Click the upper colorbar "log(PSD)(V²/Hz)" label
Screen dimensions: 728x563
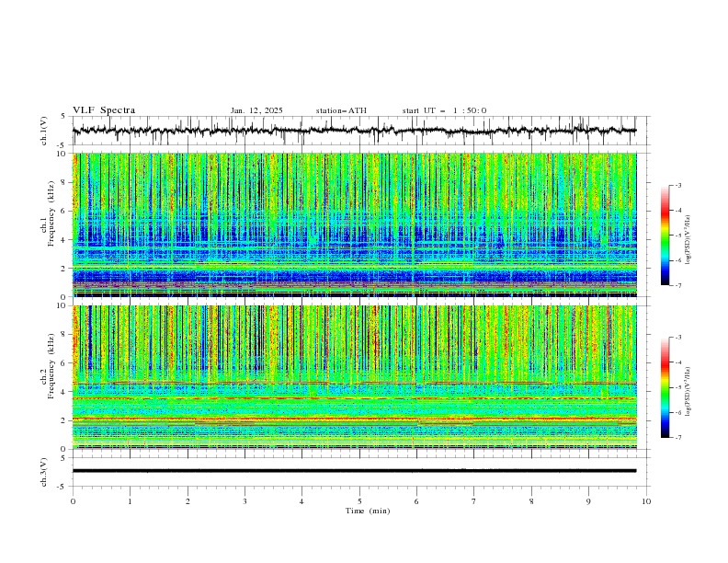(x=688, y=240)
